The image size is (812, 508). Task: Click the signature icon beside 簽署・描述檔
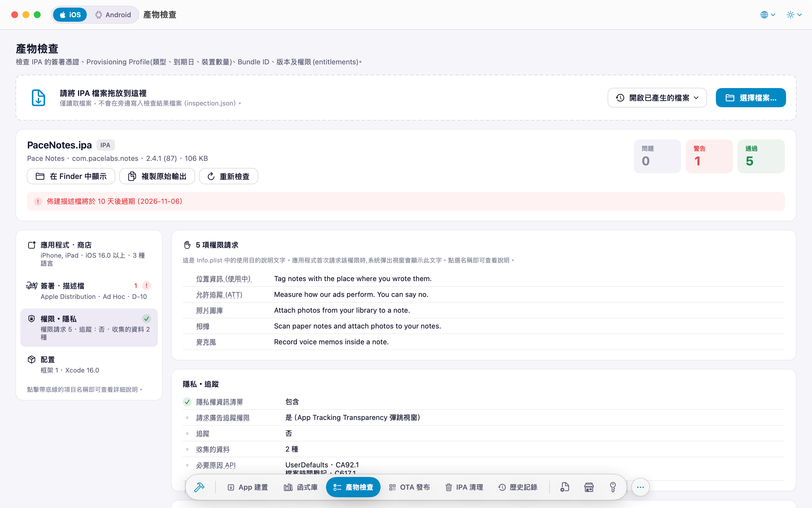(32, 286)
